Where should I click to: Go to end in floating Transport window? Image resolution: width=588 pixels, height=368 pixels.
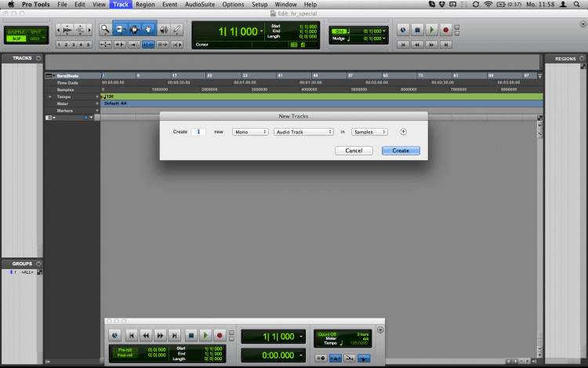(174, 335)
